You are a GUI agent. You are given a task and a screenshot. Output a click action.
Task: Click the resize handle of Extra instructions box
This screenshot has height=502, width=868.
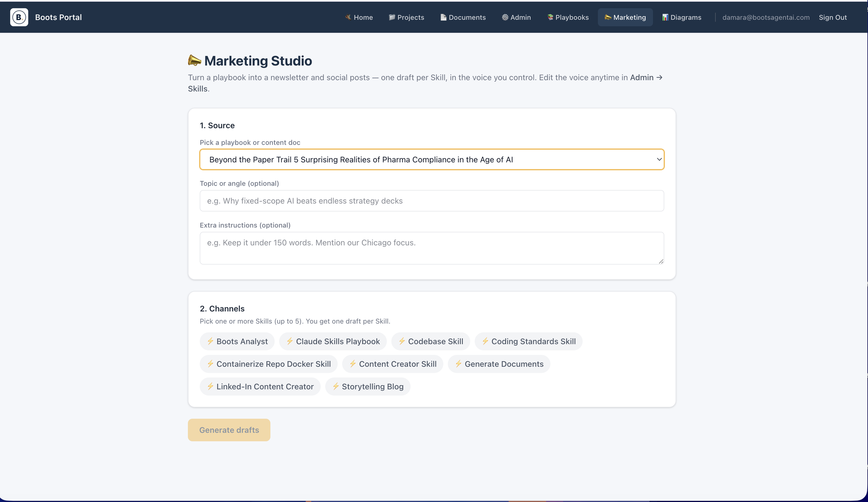661,261
